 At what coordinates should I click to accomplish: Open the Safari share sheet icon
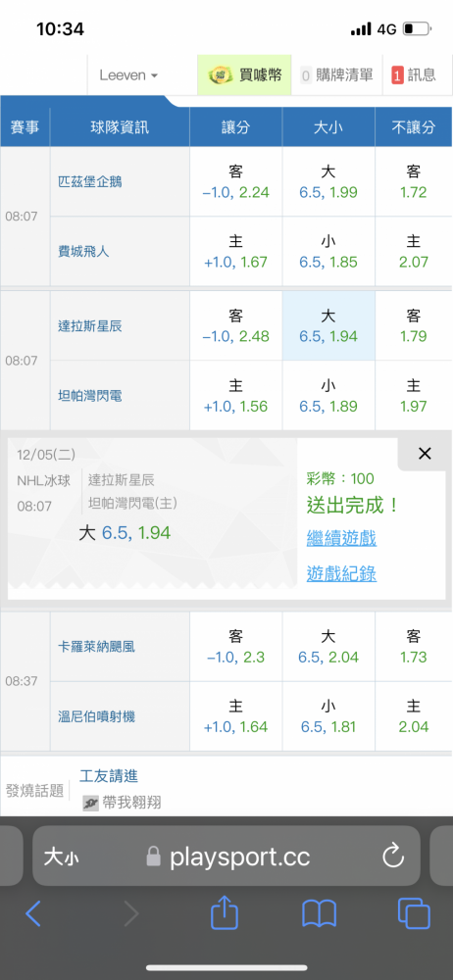[x=225, y=912]
